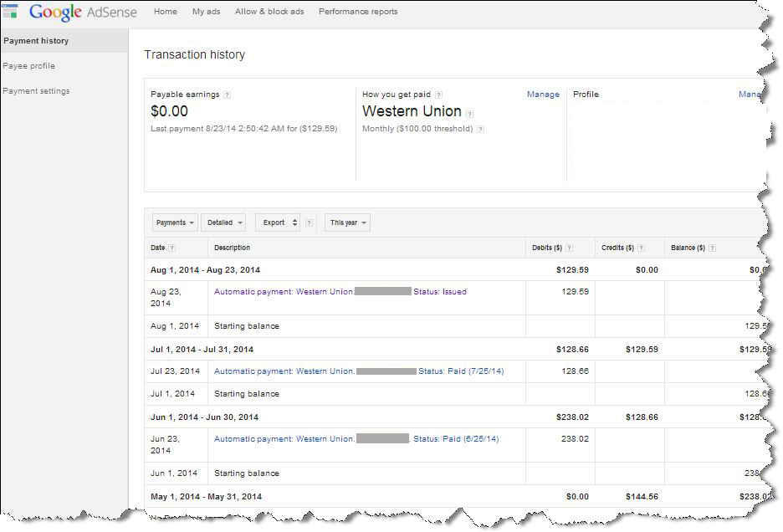Viewport: 783px width, 532px height.
Task: Click help icon after Monthly threshold text
Action: click(x=480, y=129)
